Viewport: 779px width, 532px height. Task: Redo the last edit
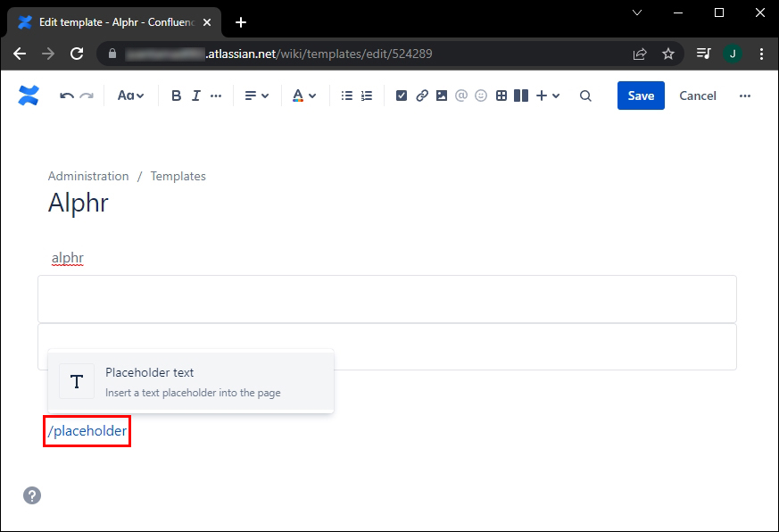click(87, 96)
